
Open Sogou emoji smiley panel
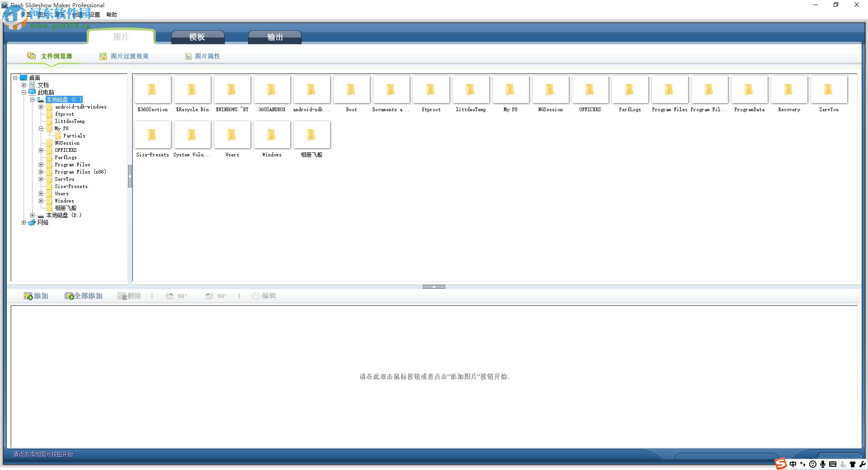click(x=813, y=464)
